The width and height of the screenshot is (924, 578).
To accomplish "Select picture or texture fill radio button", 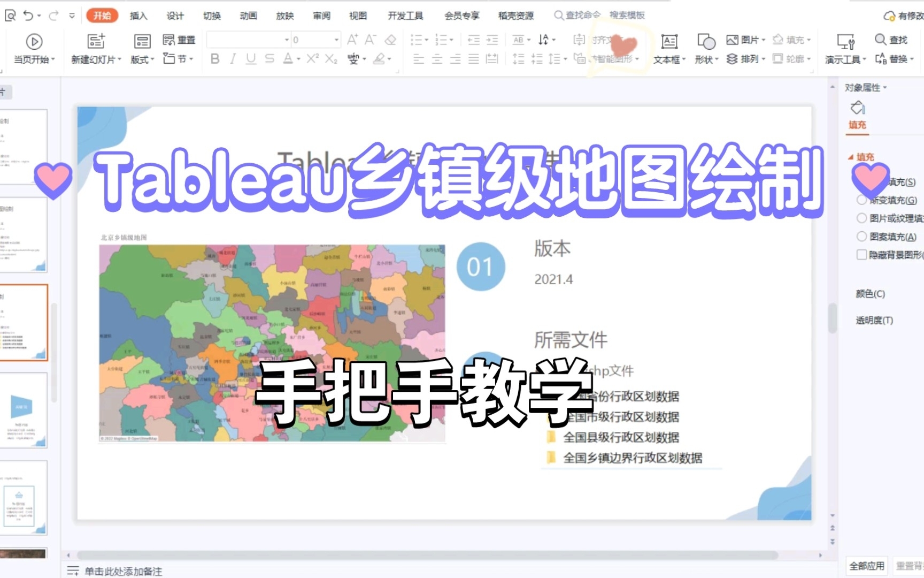I will 861,218.
